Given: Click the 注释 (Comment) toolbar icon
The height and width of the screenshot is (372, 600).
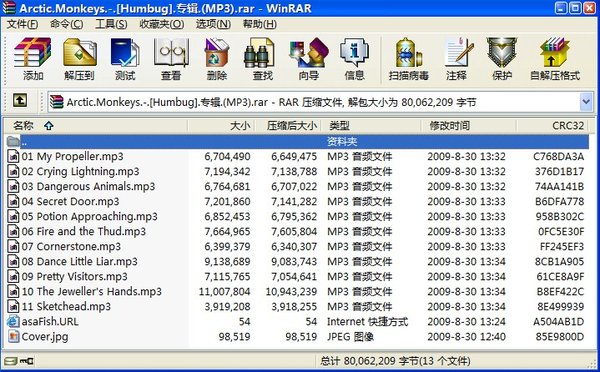Looking at the screenshot, I should (x=459, y=52).
